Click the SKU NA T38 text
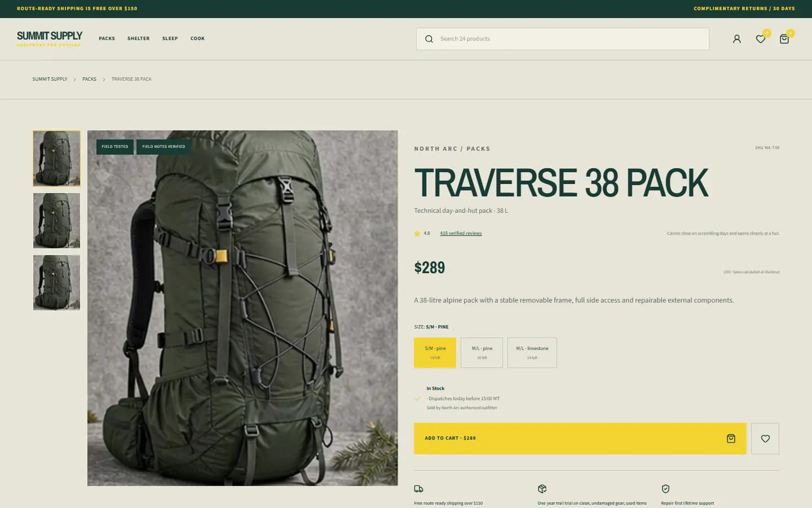This screenshot has width=812, height=508. tap(767, 148)
